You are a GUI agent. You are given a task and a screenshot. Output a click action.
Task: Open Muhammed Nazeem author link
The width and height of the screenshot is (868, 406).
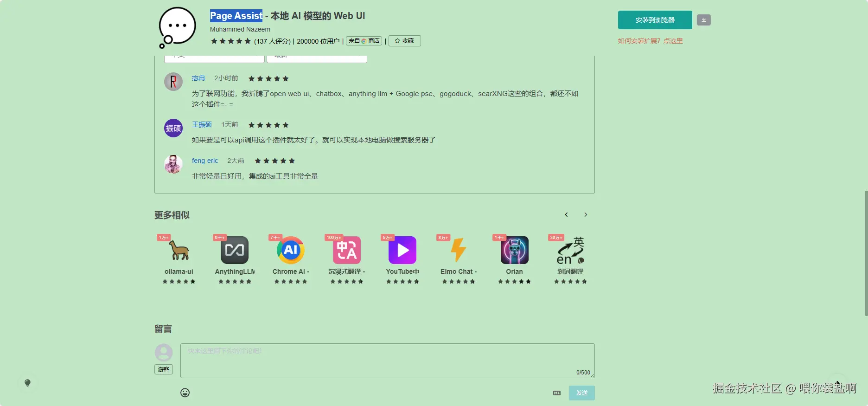click(240, 29)
